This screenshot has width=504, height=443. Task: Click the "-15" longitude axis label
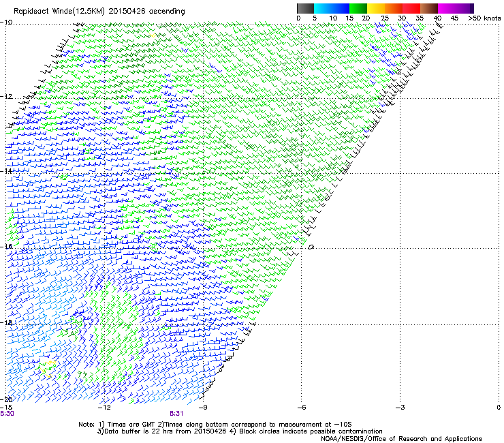6,408
